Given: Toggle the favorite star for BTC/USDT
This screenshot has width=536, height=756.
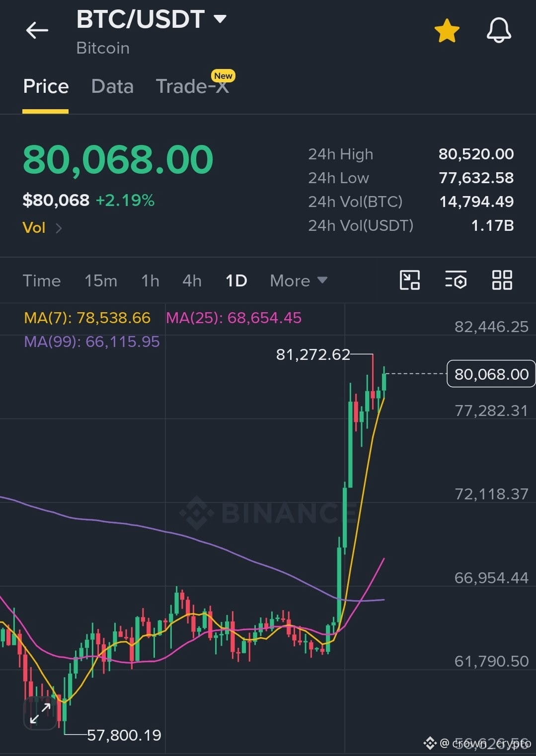Looking at the screenshot, I should 447,31.
